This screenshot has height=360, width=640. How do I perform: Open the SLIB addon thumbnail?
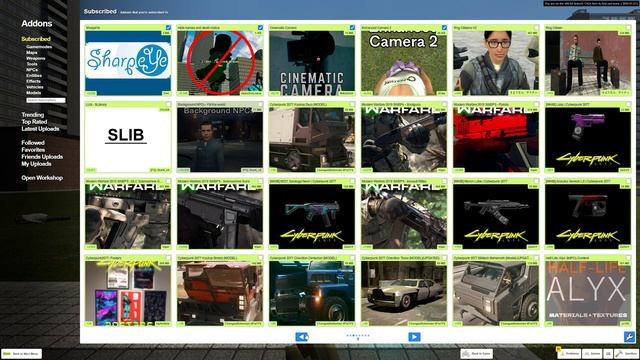128,140
